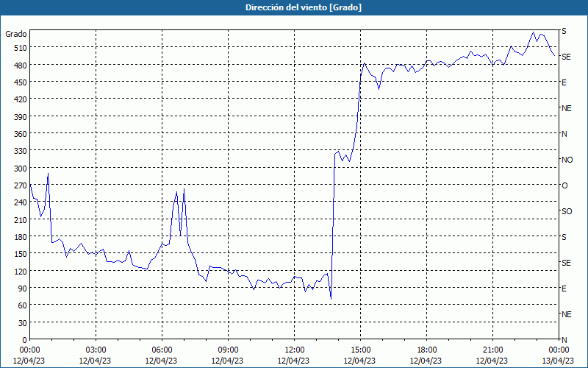Click the 'S' compass label level with 180

[564, 237]
